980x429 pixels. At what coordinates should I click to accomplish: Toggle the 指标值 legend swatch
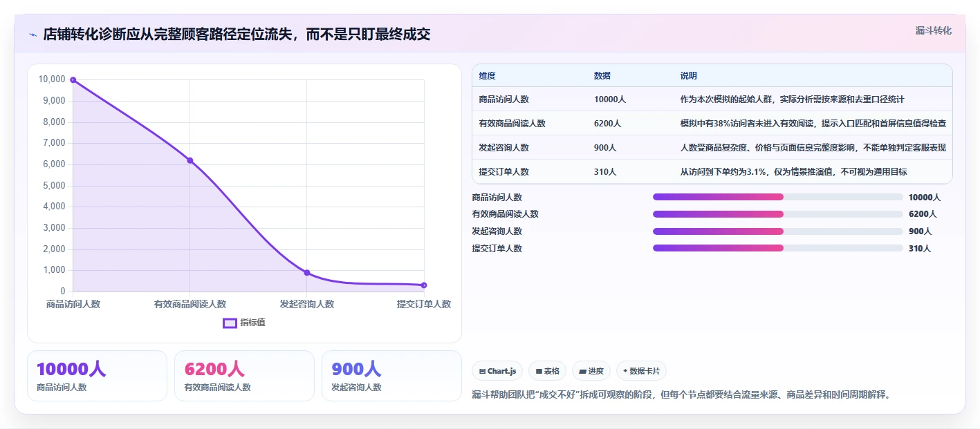tap(230, 323)
